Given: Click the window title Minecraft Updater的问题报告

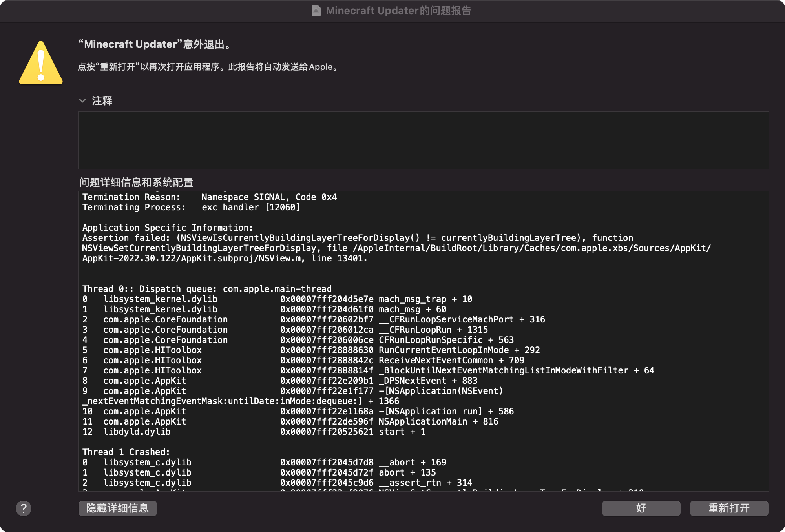Looking at the screenshot, I should pos(398,11).
